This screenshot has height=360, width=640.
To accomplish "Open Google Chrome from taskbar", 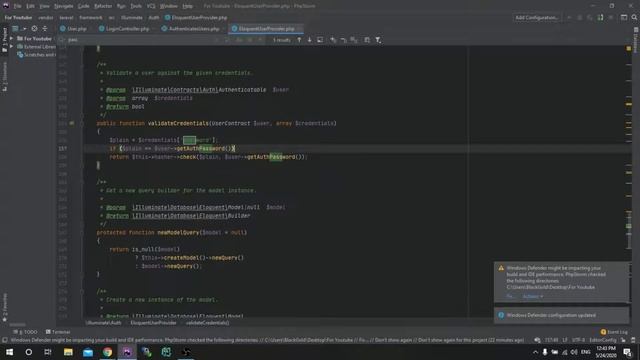I will [x=107, y=352].
